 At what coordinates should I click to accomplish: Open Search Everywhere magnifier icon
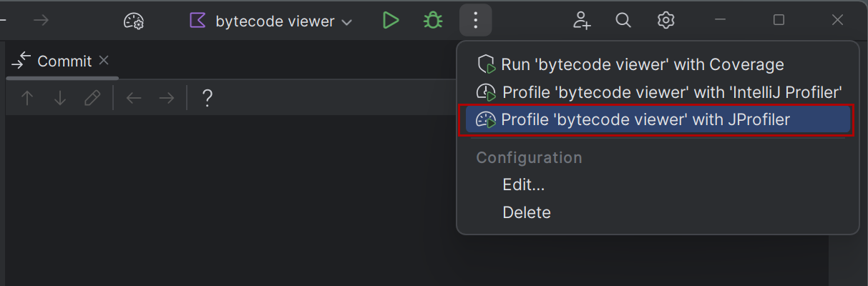tap(623, 21)
